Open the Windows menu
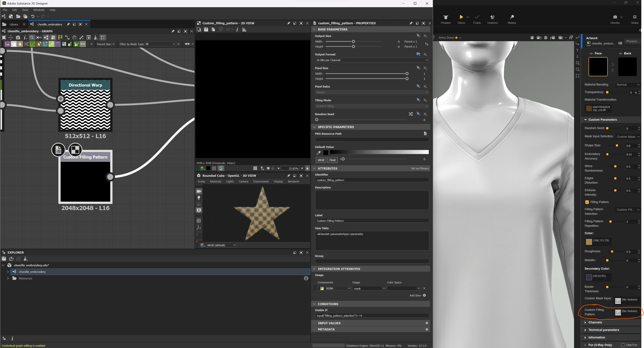The image size is (644, 348). click(39, 10)
